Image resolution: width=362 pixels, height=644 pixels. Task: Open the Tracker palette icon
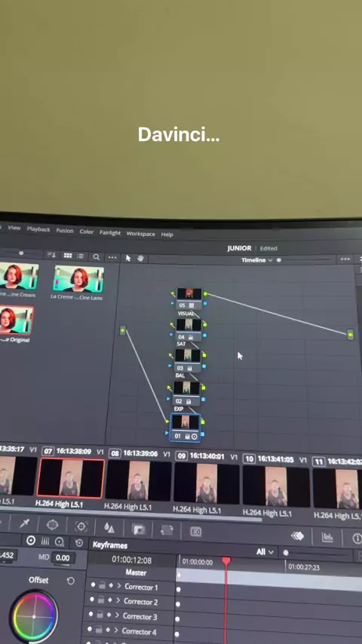81,526
